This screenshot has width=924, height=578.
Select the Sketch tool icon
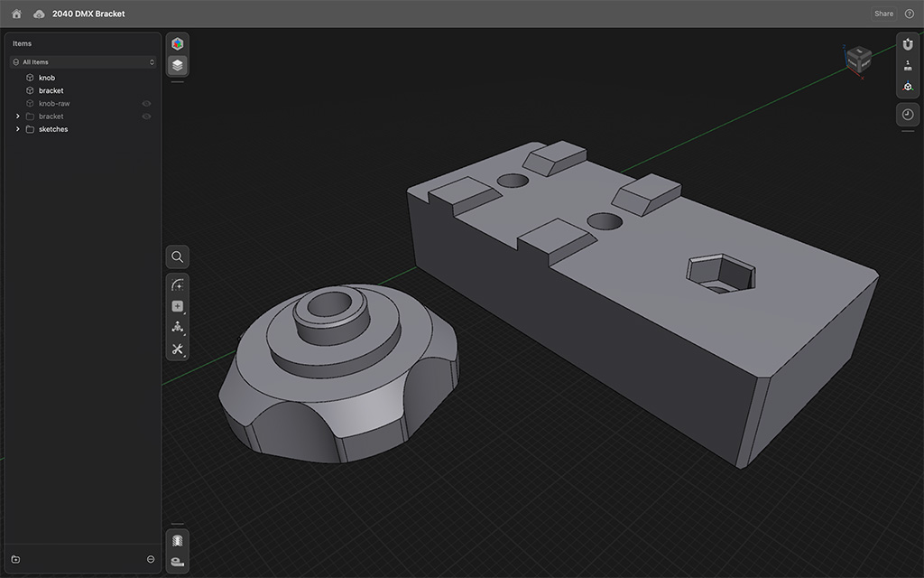[178, 284]
